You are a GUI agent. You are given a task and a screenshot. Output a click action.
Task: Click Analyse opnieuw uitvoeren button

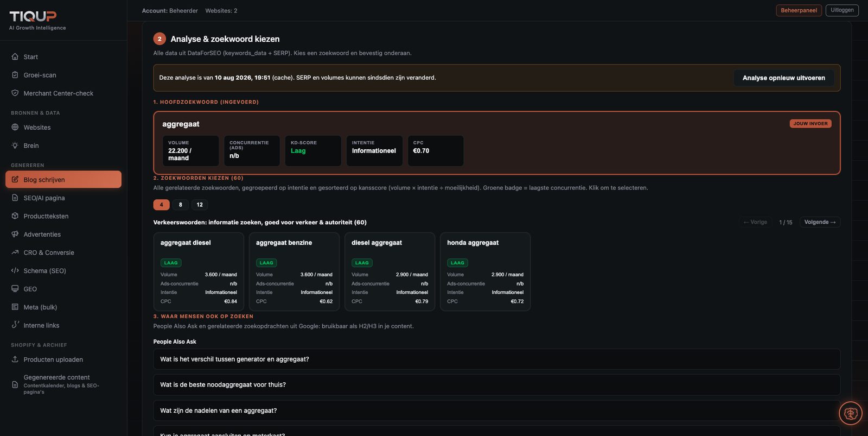point(784,78)
